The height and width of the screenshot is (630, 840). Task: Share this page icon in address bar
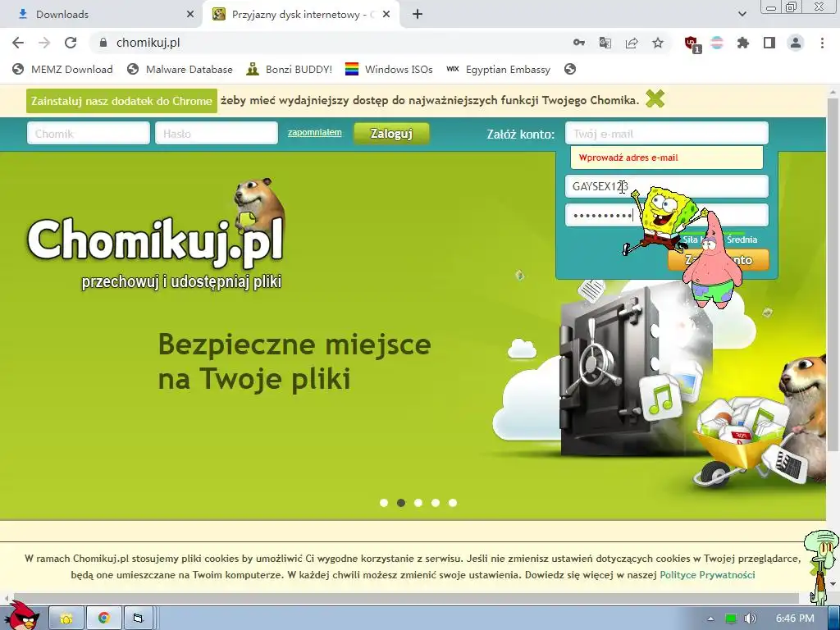pos(632,43)
